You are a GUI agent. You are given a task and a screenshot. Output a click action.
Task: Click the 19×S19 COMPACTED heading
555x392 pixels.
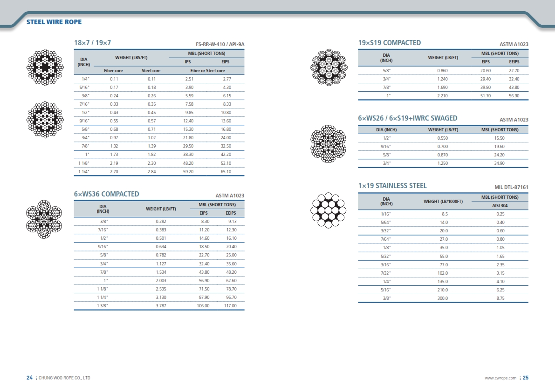[390, 43]
